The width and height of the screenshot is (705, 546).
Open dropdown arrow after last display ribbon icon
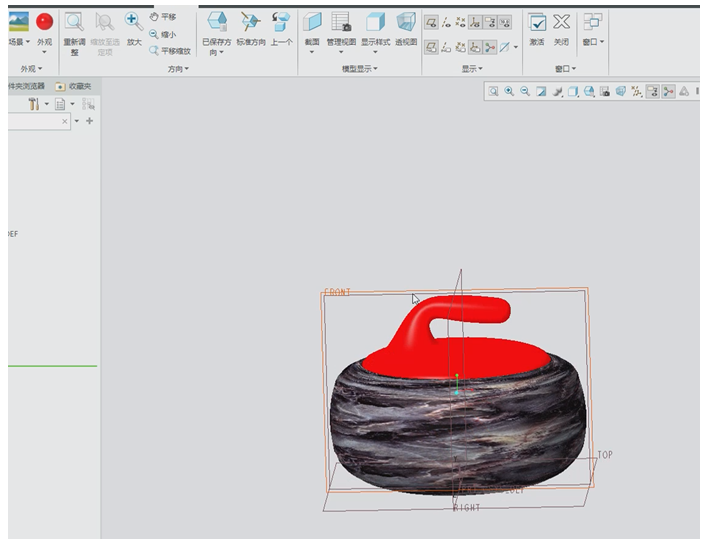pos(516,47)
